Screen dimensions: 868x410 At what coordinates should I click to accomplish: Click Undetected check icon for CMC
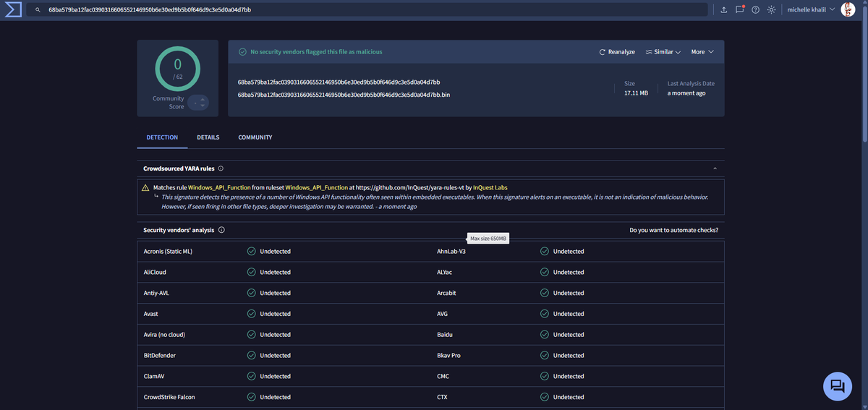(x=545, y=376)
